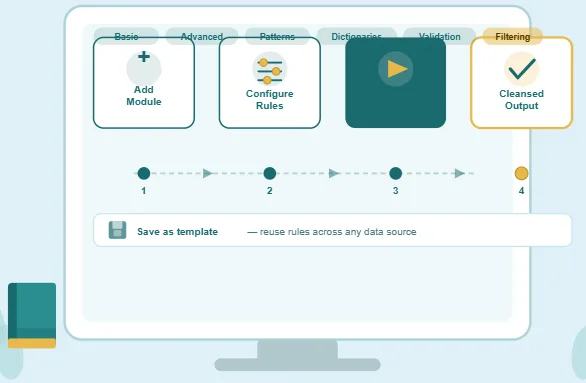Click the checkmark icon on Cleansed Output
586x383 pixels.
522,69
